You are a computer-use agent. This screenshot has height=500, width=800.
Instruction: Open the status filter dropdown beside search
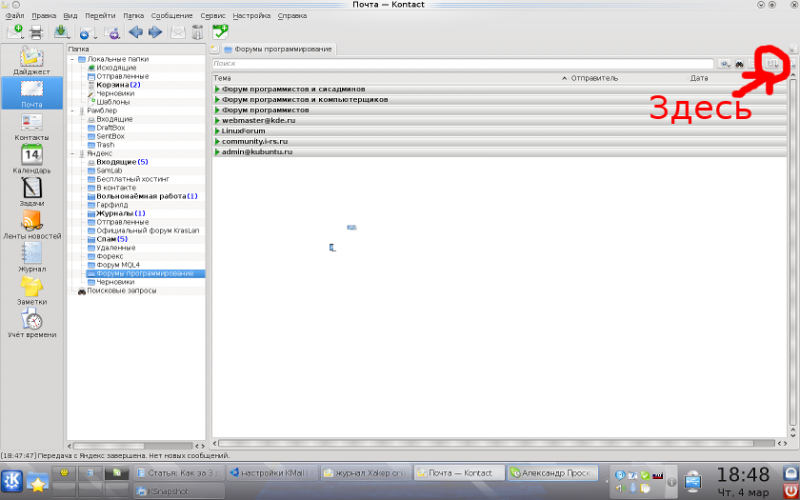coord(724,64)
